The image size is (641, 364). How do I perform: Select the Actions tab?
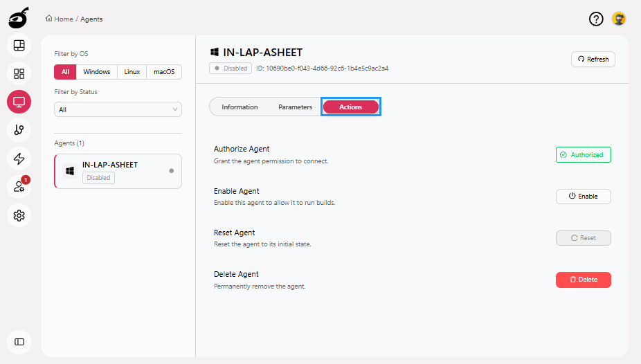pyautogui.click(x=351, y=107)
